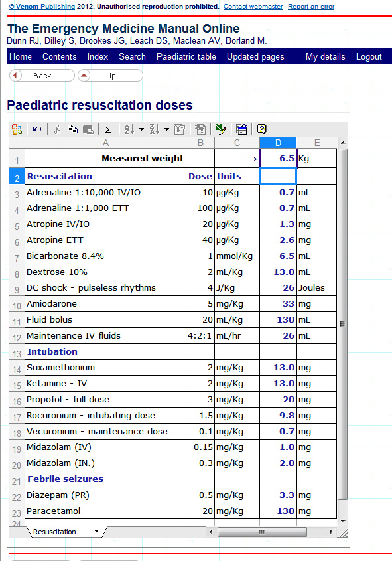Open the Paediatric table menu item

[186, 57]
